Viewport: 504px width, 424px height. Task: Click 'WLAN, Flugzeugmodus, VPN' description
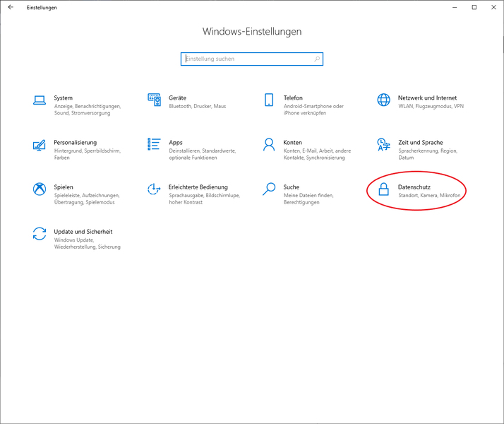(431, 106)
